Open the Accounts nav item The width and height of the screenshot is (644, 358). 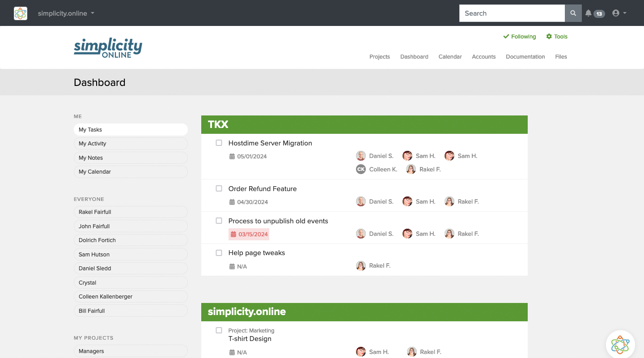pyautogui.click(x=484, y=57)
